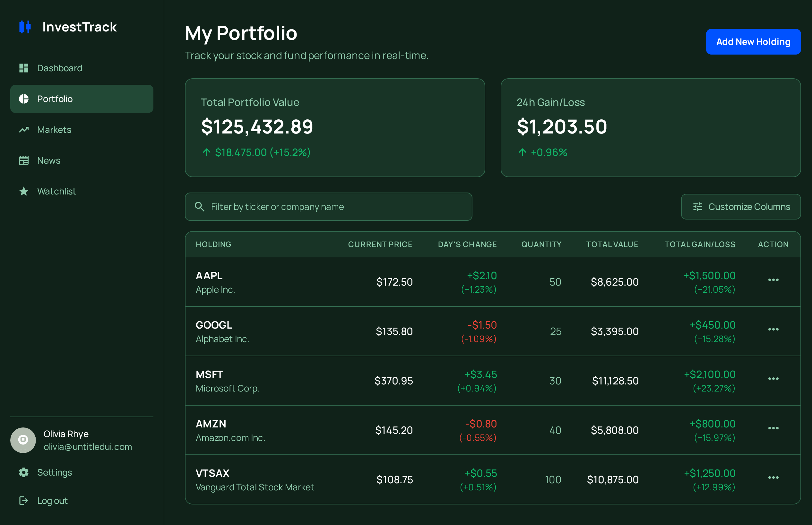Click the Log out icon
Viewport: 812px width, 525px height.
point(23,501)
